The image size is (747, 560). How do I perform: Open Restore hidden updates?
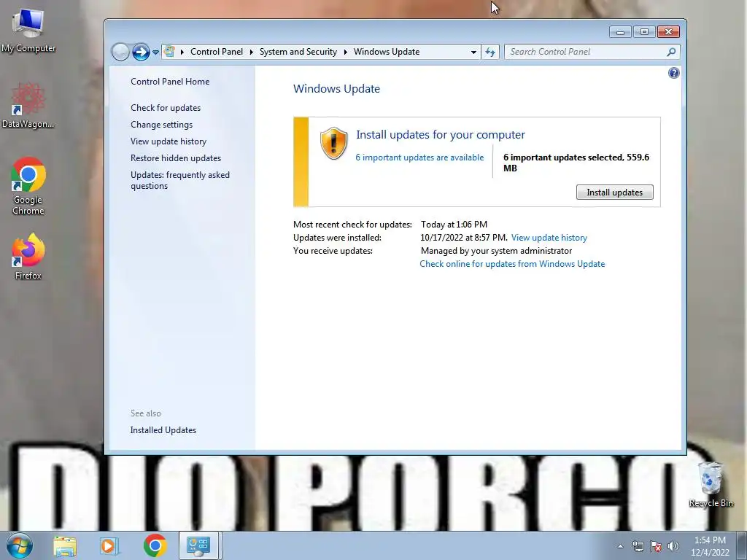point(176,158)
